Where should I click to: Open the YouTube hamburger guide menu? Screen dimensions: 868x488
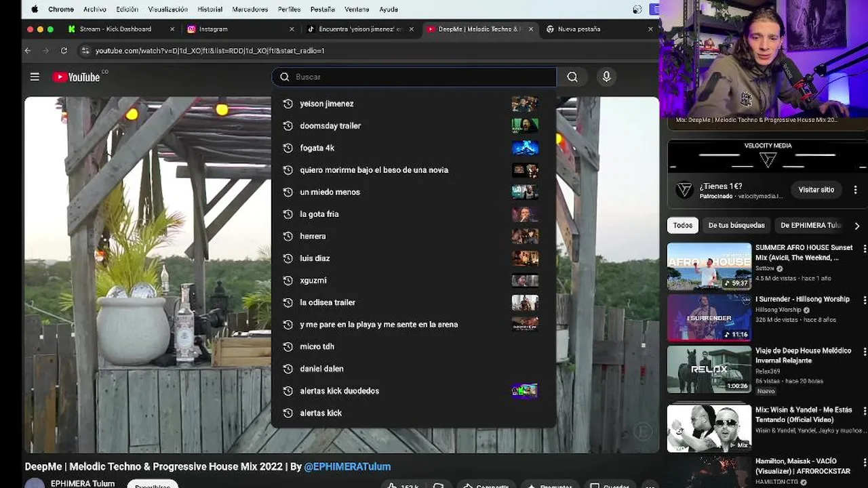point(35,77)
